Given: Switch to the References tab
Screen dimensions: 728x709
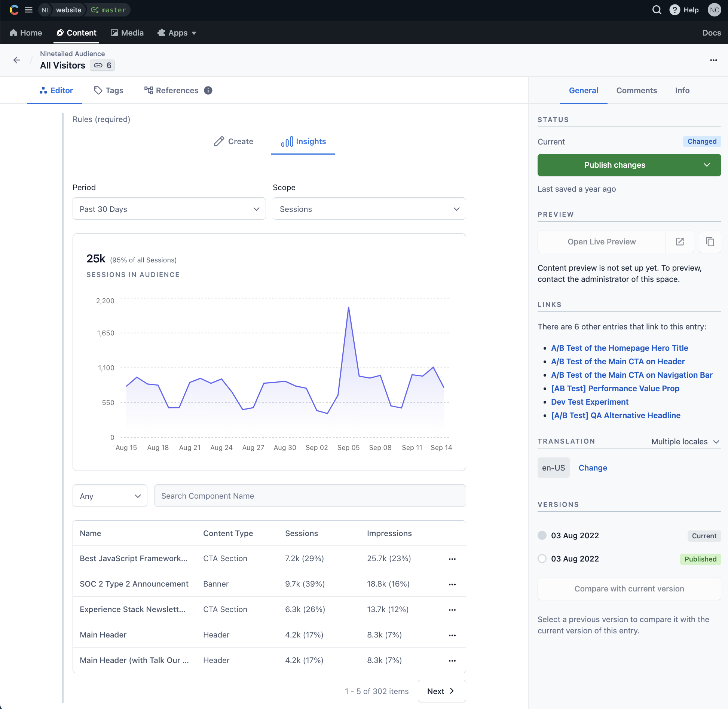Looking at the screenshot, I should coord(171,91).
